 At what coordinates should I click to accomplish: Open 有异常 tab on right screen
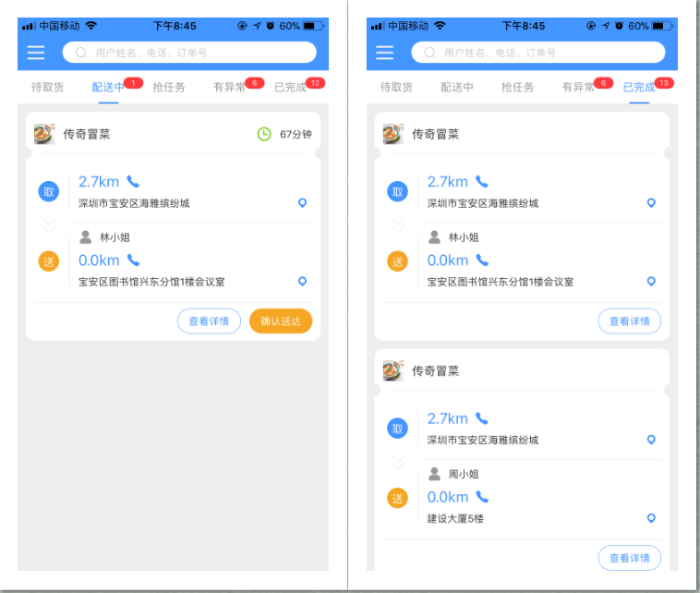[578, 88]
